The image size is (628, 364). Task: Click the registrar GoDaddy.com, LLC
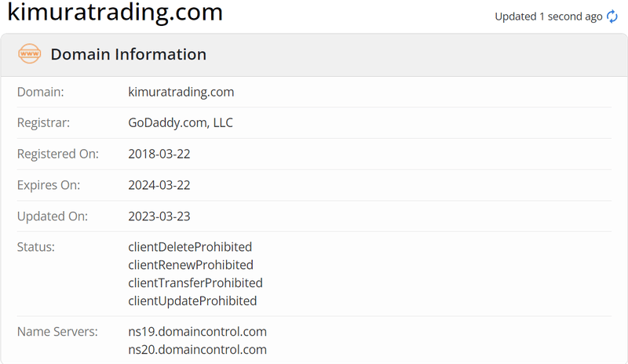click(181, 122)
